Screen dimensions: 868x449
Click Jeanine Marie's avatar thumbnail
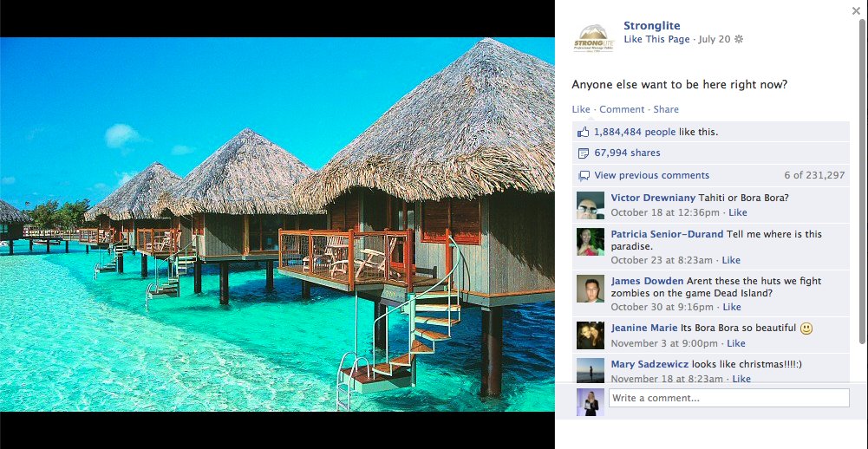591,335
